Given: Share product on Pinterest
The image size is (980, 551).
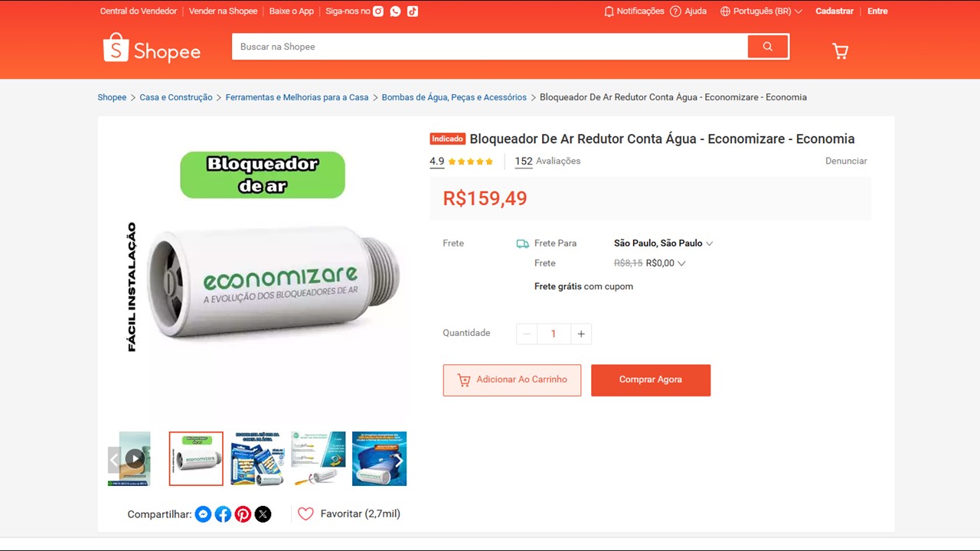Looking at the screenshot, I should pyautogui.click(x=243, y=514).
